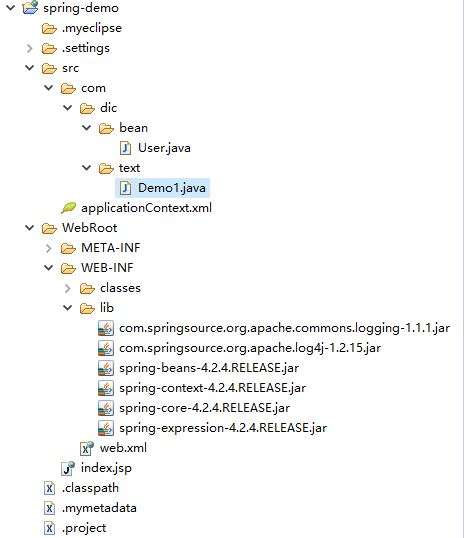The height and width of the screenshot is (538, 464).
Task: Collapse the spring-demo project node
Action: [11, 8]
